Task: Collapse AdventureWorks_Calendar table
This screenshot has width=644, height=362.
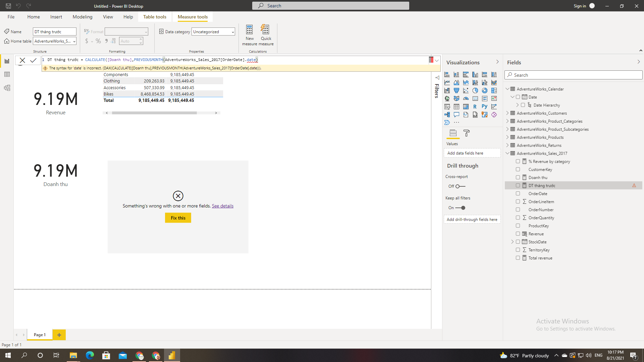Action: pos(507,89)
